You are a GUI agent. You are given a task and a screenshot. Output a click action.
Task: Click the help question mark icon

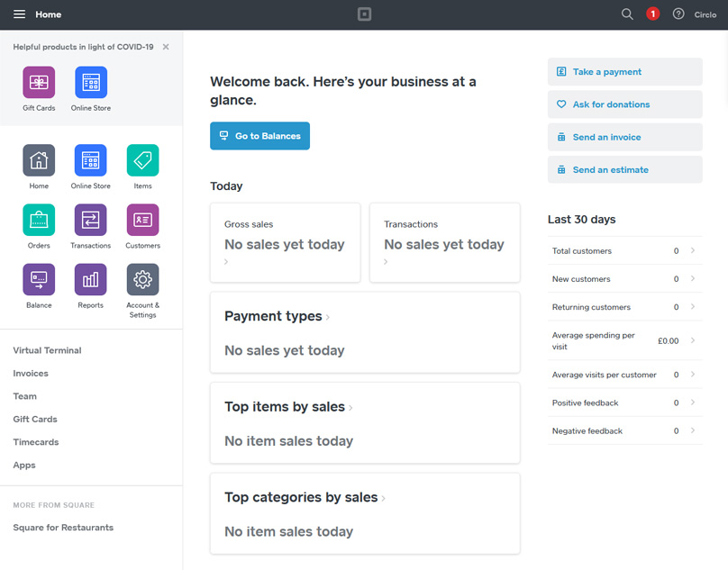pos(678,14)
